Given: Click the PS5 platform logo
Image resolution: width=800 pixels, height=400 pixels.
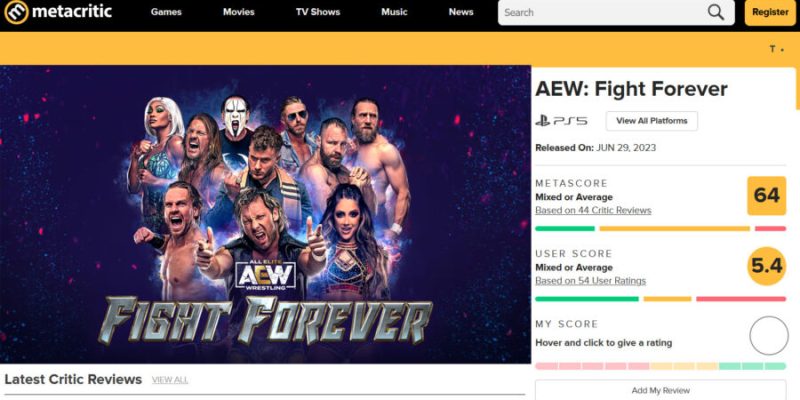Looking at the screenshot, I should click(x=561, y=121).
